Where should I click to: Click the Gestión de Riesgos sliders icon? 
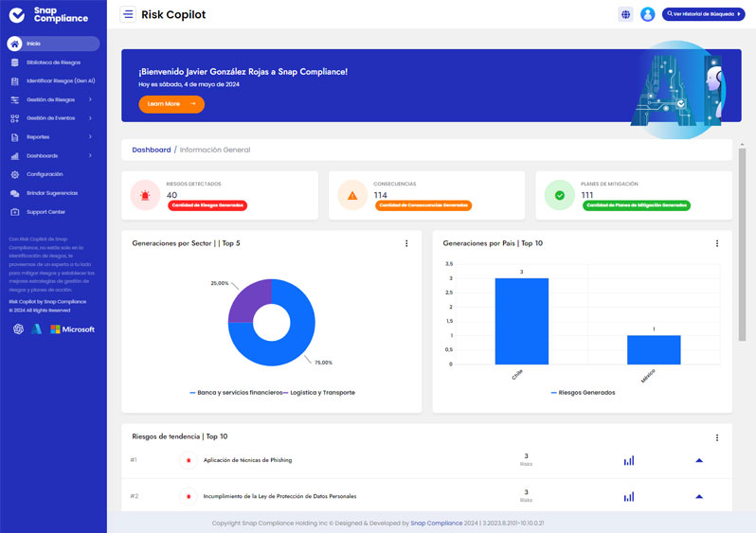pyautogui.click(x=15, y=99)
